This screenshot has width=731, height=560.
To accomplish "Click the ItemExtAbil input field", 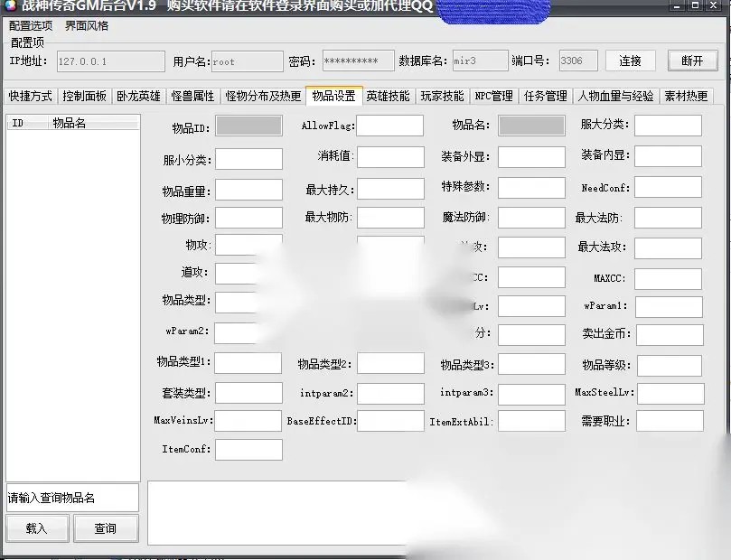I will click(x=531, y=421).
